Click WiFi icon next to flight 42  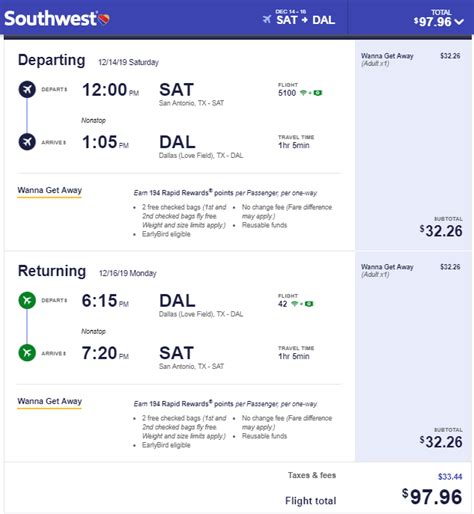(x=294, y=304)
